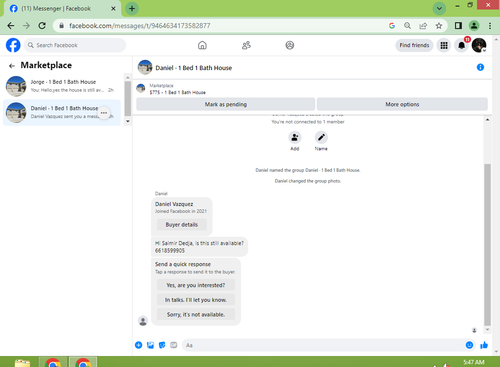The width and height of the screenshot is (500, 367).
Task: Reload the page
Action: (x=42, y=26)
